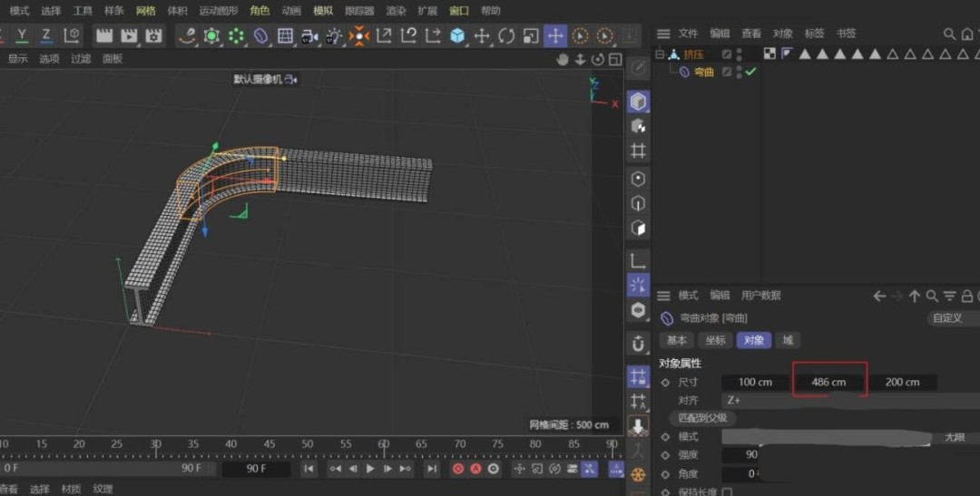This screenshot has width=980, height=496.
Task: Toggle visibility dots for 挤压 object
Action: (740, 54)
